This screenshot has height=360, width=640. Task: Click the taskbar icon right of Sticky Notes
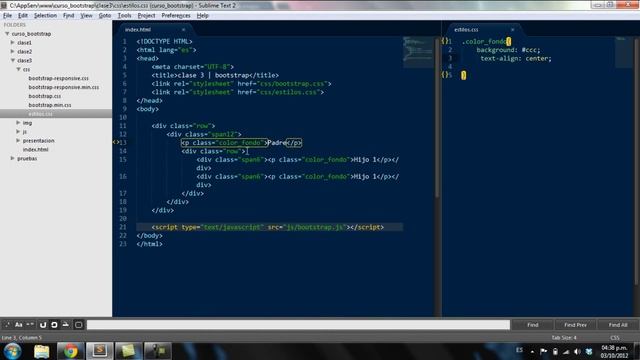pos(158,351)
